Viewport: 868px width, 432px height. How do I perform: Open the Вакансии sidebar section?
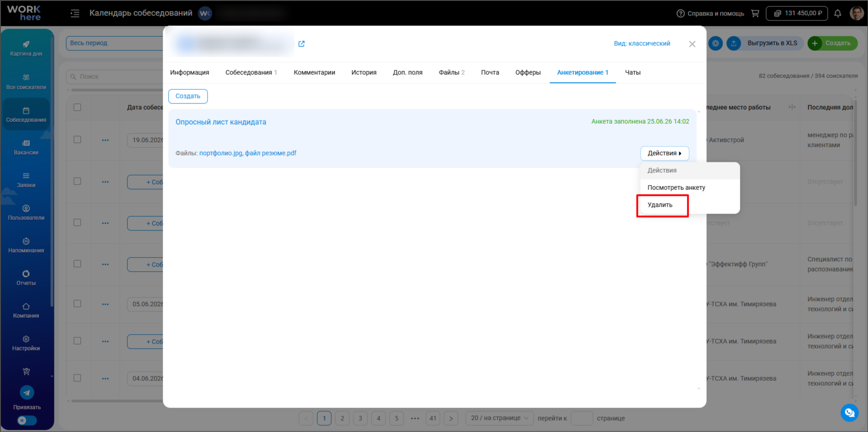pos(26,147)
